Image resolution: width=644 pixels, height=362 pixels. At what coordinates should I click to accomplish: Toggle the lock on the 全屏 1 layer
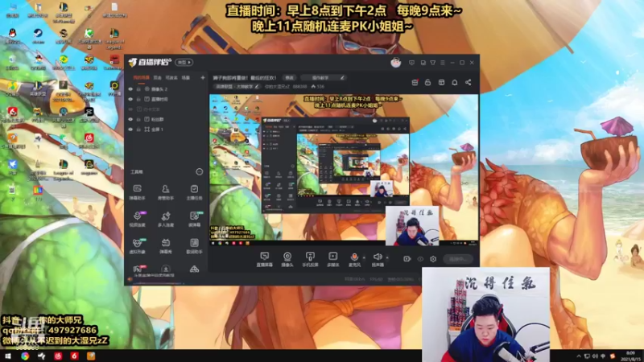pos(138,130)
